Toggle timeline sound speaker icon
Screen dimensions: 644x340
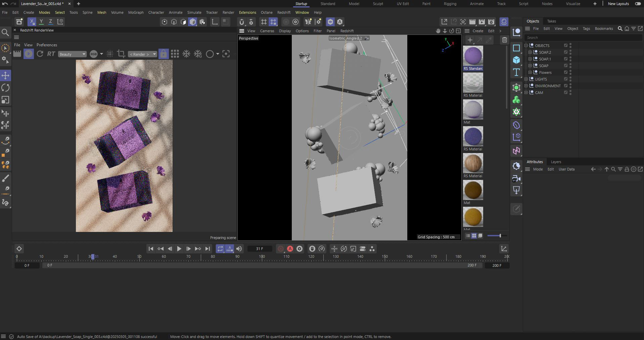click(239, 249)
